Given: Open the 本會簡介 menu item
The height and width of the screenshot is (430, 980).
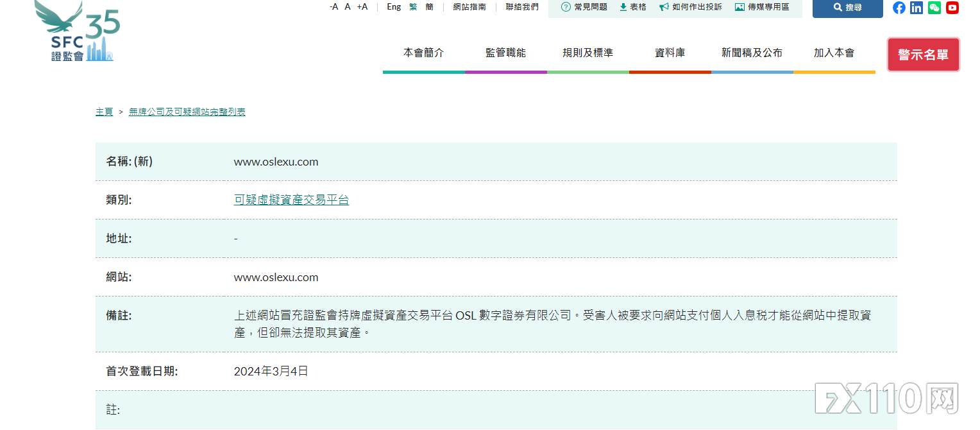Looking at the screenshot, I should [x=424, y=53].
